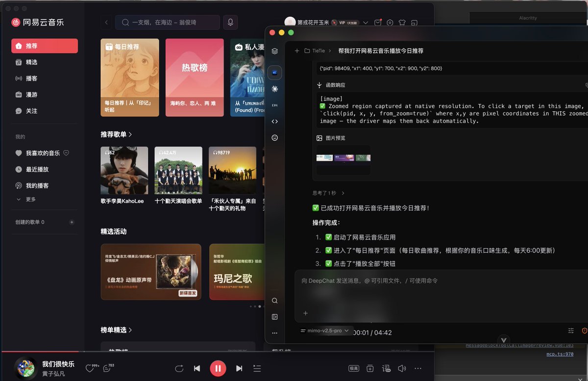This screenshot has width=588, height=381.
Task: Skip to next track
Action: [x=239, y=368]
